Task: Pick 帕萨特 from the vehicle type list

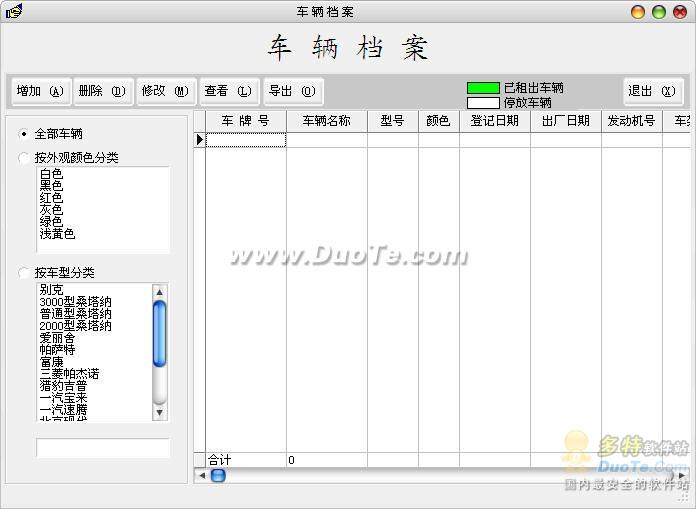Action: [x=57, y=350]
